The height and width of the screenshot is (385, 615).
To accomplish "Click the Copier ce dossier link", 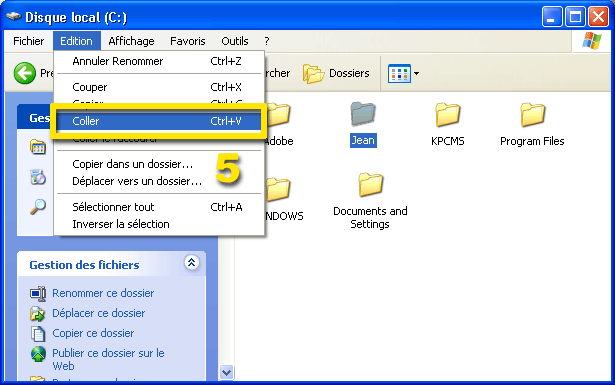I will (93, 333).
